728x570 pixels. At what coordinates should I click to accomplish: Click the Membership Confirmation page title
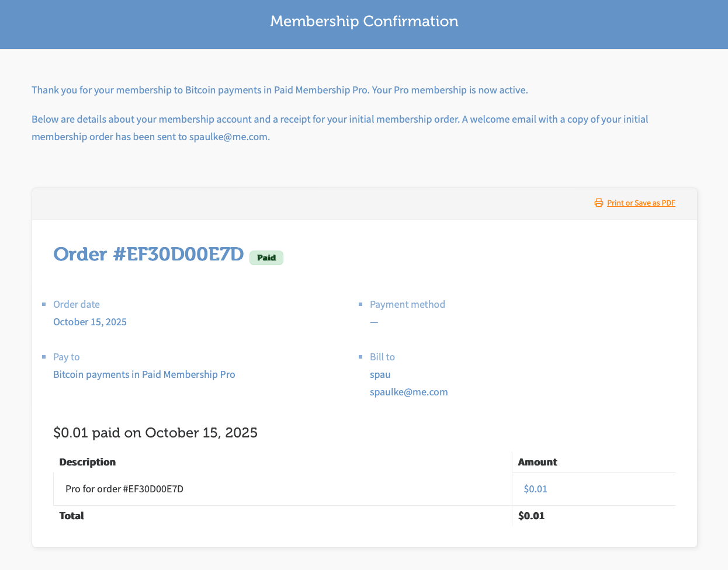point(364,22)
